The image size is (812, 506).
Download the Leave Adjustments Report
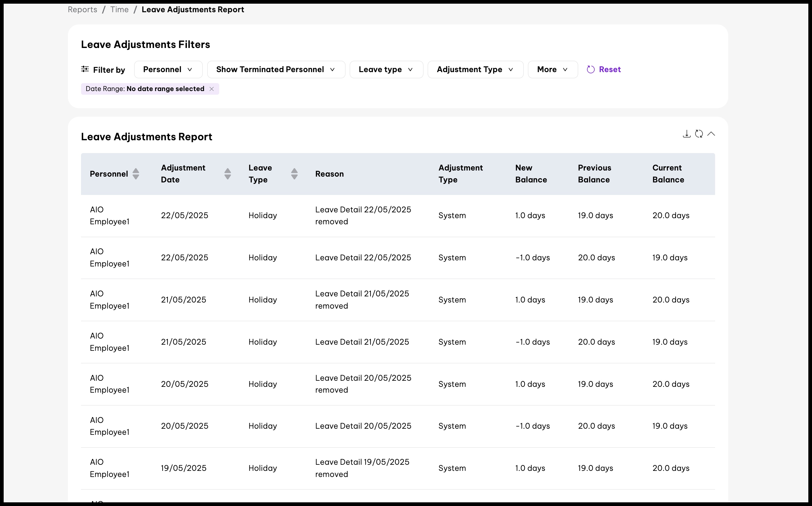click(686, 134)
